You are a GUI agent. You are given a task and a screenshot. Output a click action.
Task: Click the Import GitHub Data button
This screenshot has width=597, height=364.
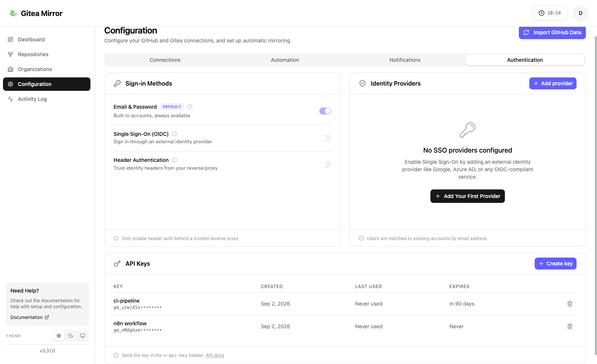coord(552,32)
